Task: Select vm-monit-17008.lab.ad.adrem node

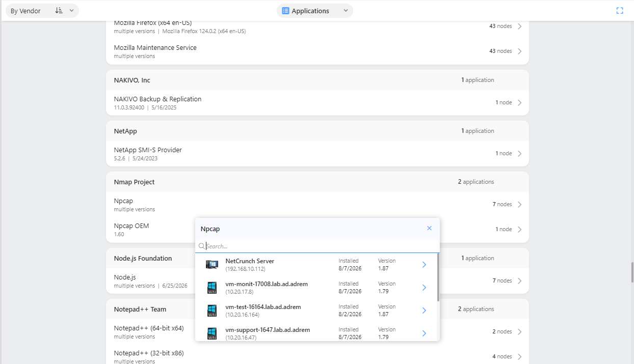Action: (x=316, y=288)
